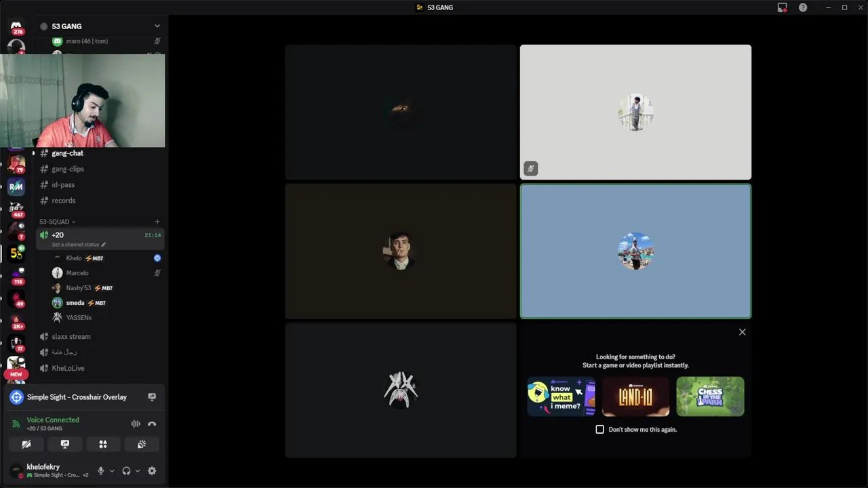This screenshot has height=488, width=868.
Task: Click the + icon beside 53-SQUAD category
Action: [157, 222]
